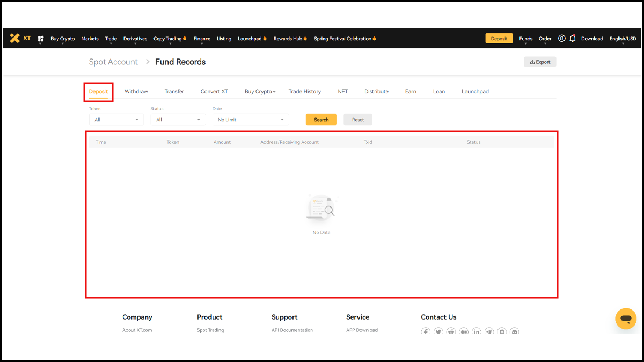Open the LinkedIn icon under Contact Us
The image size is (644, 362).
coord(477,332)
